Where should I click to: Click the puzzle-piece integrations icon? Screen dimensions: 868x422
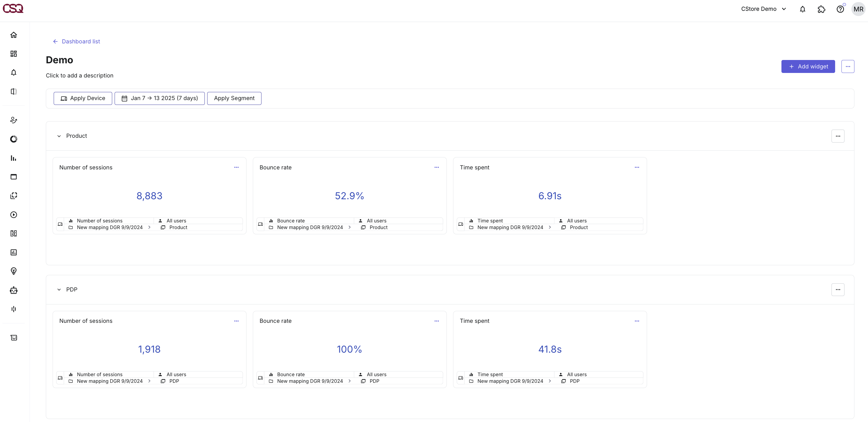[x=821, y=9]
